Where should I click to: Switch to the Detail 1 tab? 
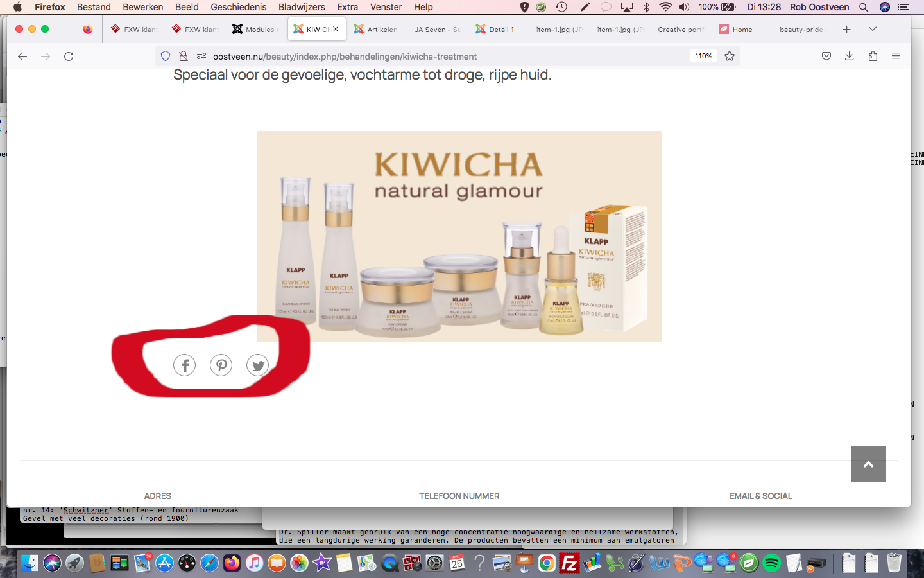pyautogui.click(x=498, y=30)
